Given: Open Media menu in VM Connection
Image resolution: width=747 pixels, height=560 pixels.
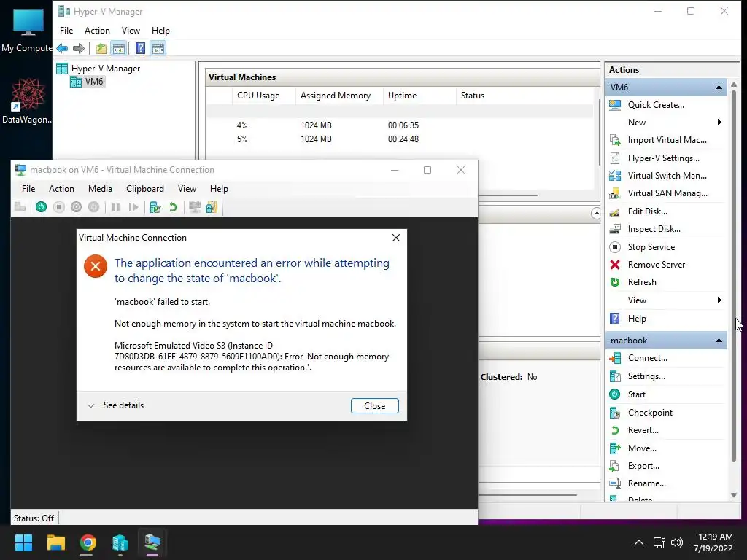Looking at the screenshot, I should (100, 189).
